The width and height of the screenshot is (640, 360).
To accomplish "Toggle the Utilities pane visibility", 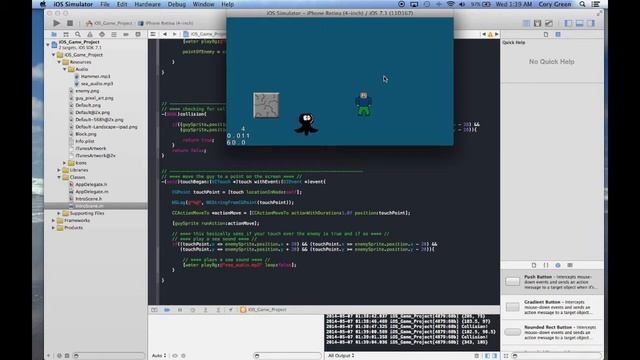I will (591, 23).
